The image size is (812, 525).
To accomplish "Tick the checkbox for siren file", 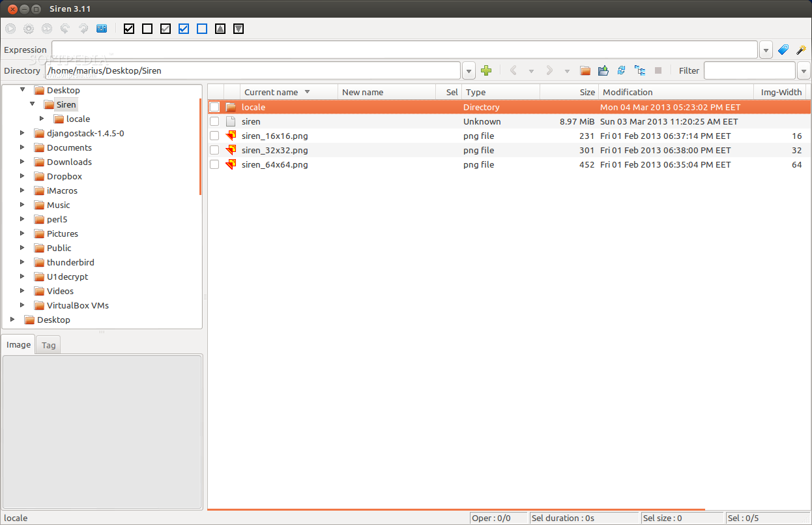I will [x=214, y=121].
